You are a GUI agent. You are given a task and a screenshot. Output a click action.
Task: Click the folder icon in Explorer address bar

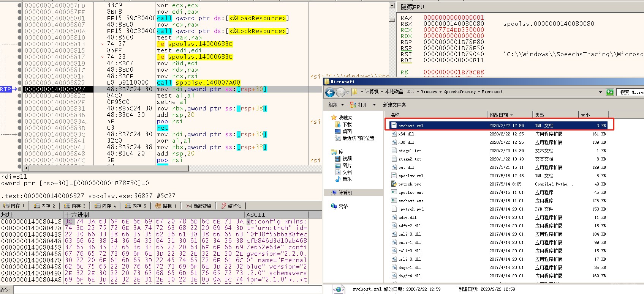click(x=354, y=92)
